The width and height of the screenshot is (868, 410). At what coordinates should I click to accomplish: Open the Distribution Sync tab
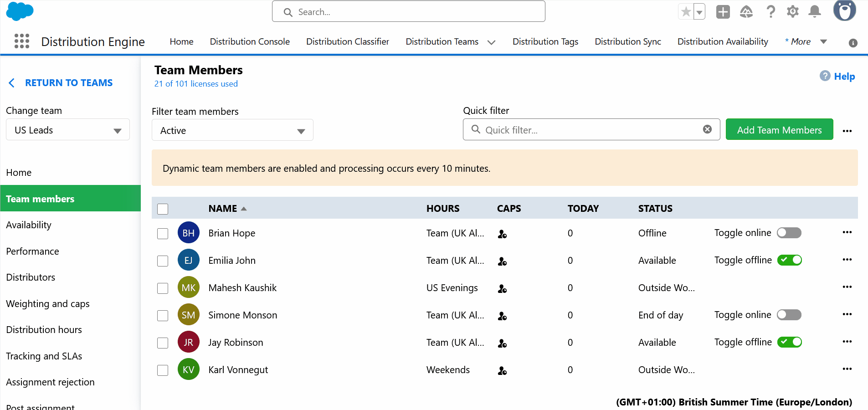point(628,41)
